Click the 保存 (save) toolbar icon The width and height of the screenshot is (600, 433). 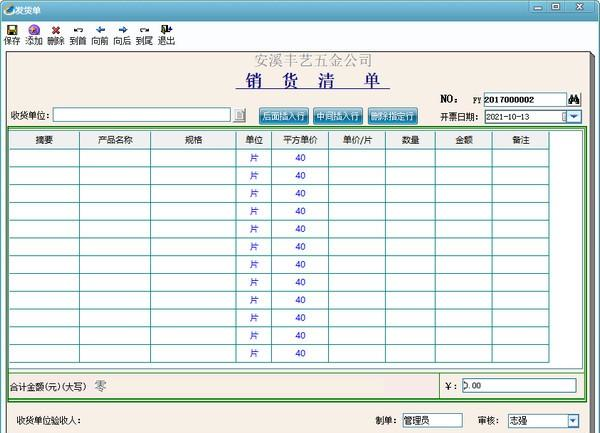point(12,35)
